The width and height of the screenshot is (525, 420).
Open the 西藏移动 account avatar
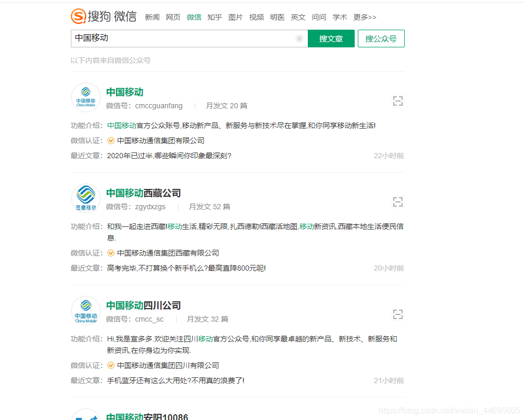pyautogui.click(x=86, y=198)
